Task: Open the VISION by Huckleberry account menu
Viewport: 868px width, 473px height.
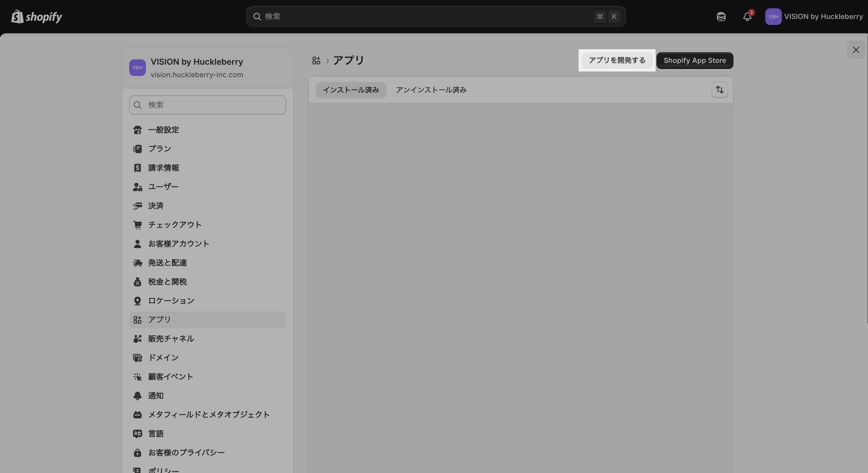Action: 814,17
